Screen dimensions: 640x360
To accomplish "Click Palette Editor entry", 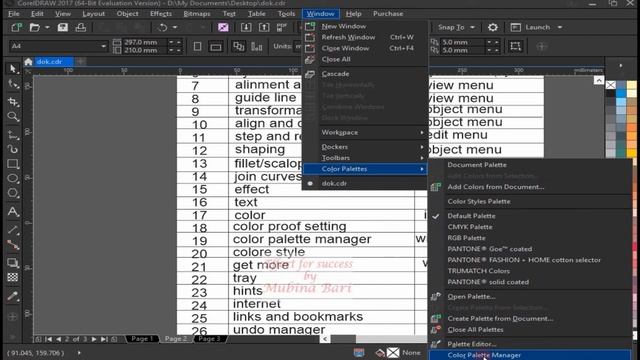I will click(530, 344).
